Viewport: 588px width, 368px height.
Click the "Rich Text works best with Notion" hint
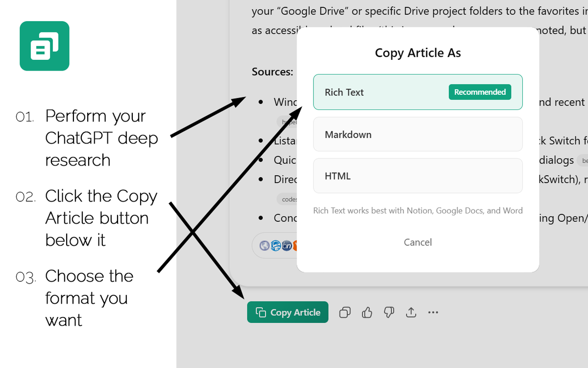point(418,210)
